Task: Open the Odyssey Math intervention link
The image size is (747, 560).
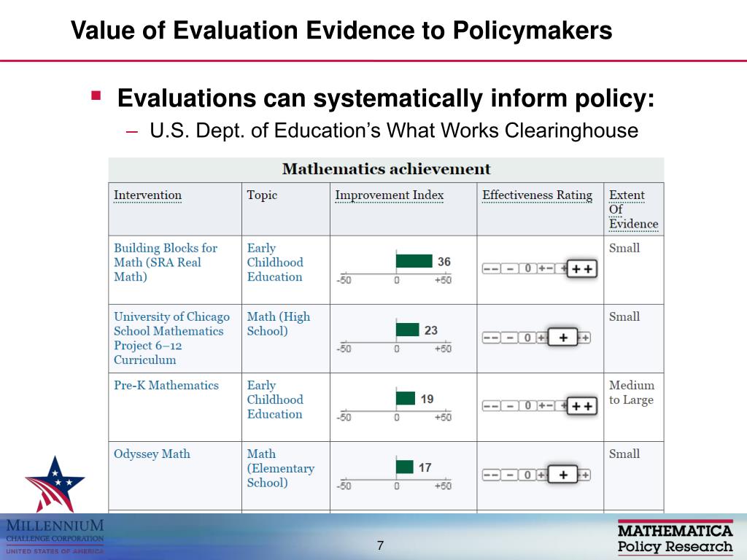Action: pos(152,454)
